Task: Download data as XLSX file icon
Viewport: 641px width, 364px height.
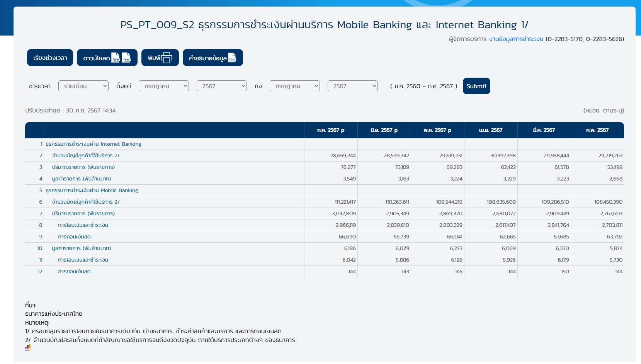Action: click(x=116, y=58)
